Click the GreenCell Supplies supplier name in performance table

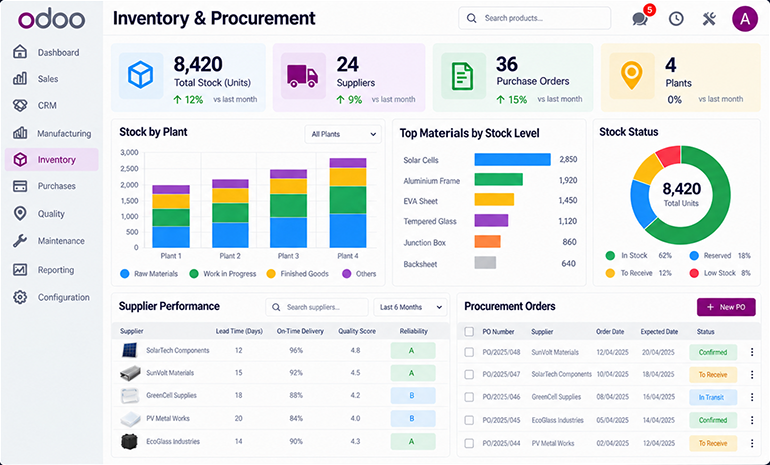[x=171, y=396]
